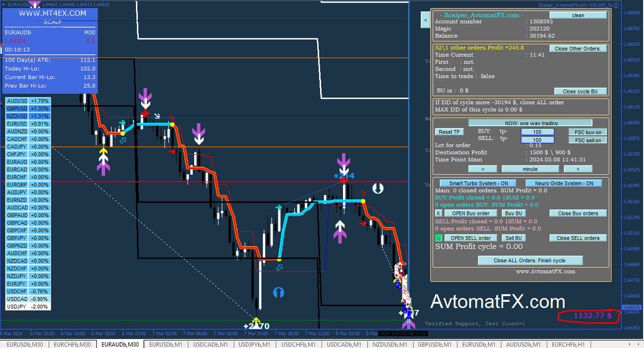The width and height of the screenshot is (644, 348).
Task: Click the WWW.MT4EX.COM header text
Action: 52,13
